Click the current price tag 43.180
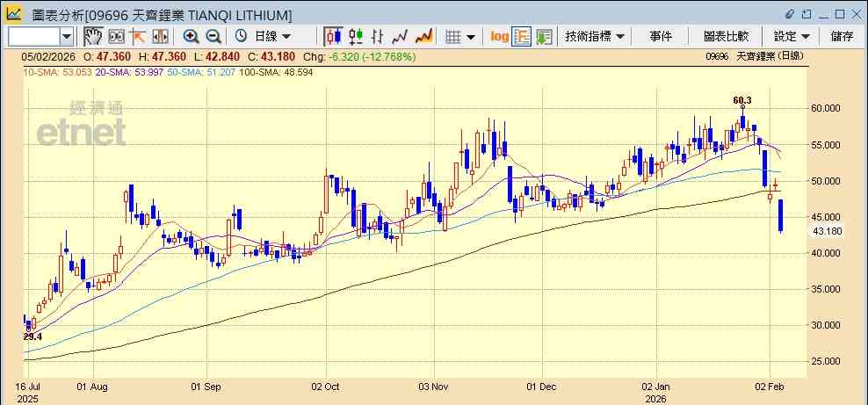Image resolution: width=868 pixels, height=405 pixels. coord(828,232)
